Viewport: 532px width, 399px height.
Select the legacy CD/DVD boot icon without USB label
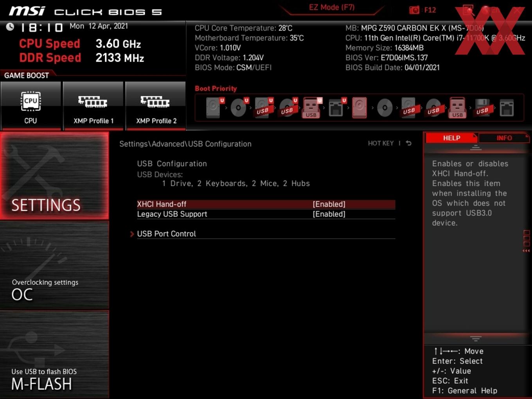pos(385,108)
